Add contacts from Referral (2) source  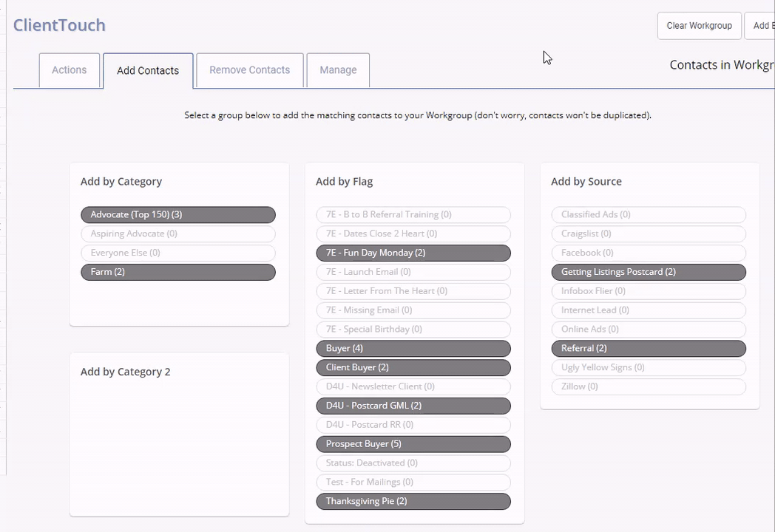coord(648,349)
